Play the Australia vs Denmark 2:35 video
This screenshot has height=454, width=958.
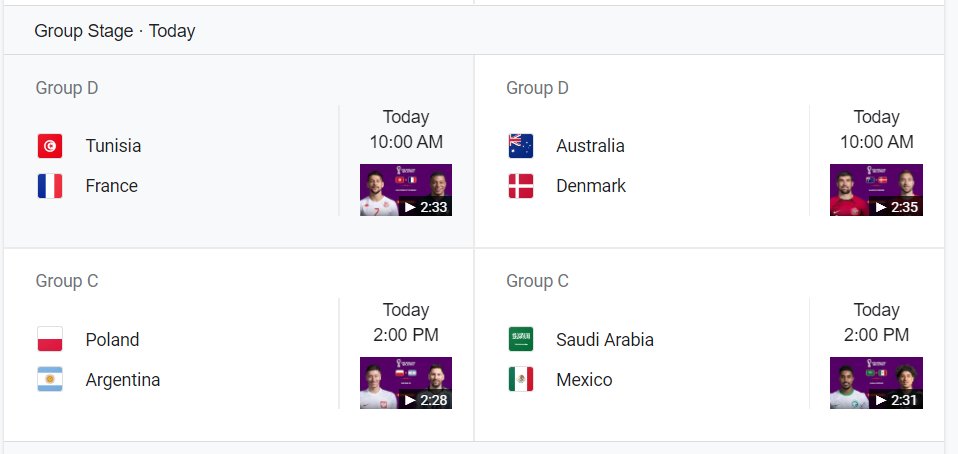click(x=876, y=190)
